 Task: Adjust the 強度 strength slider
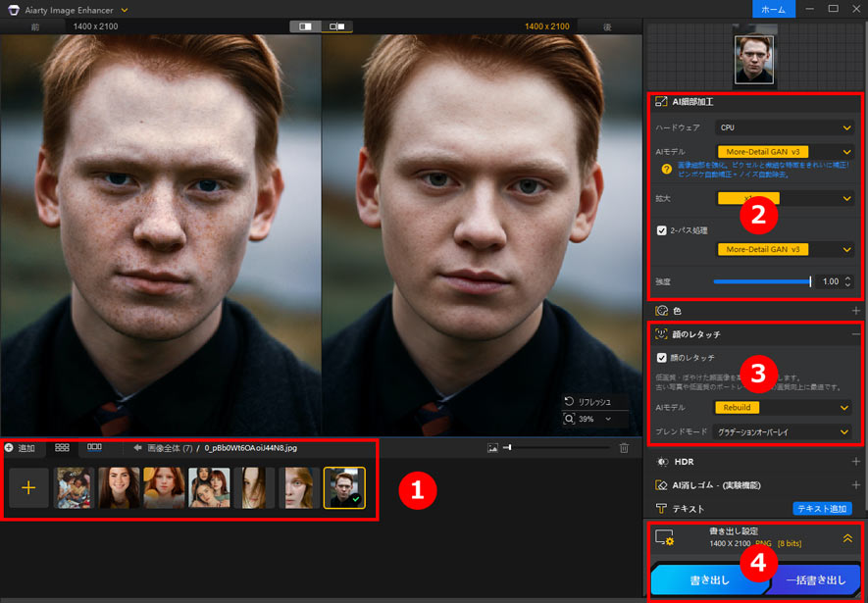tap(765, 281)
